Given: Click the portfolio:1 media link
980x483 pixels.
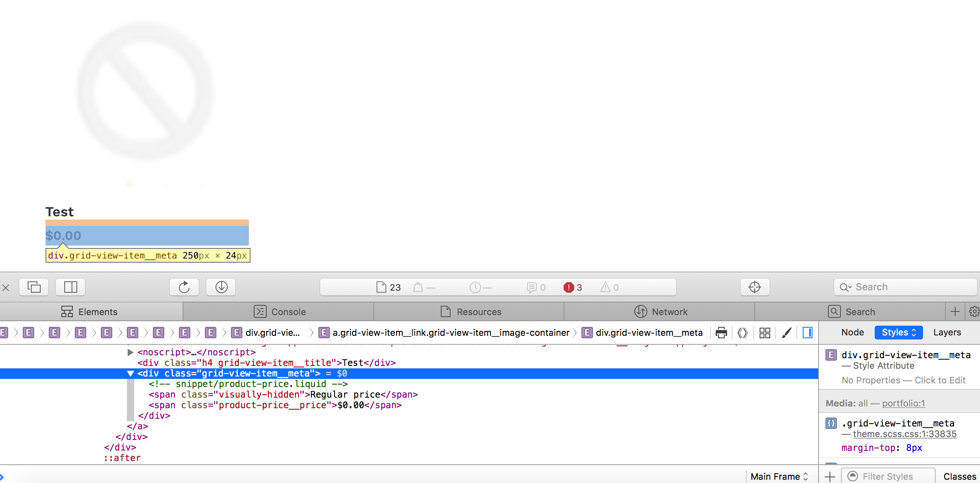Looking at the screenshot, I should pyautogui.click(x=904, y=403).
